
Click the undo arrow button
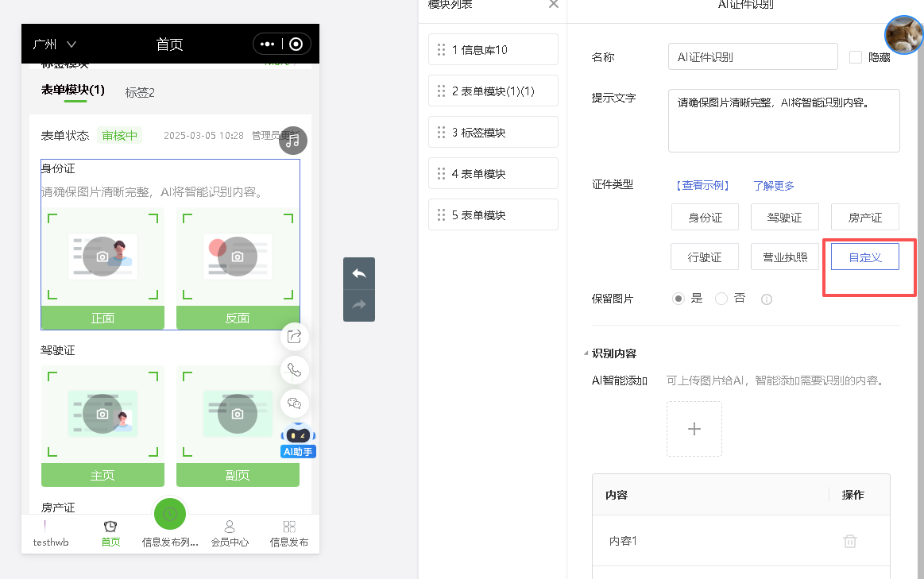pos(359,273)
